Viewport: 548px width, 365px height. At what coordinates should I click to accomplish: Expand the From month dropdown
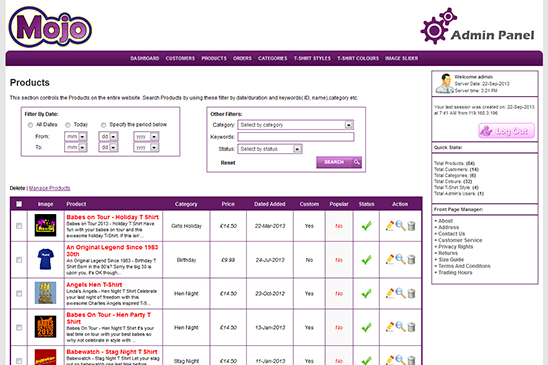[76, 137]
